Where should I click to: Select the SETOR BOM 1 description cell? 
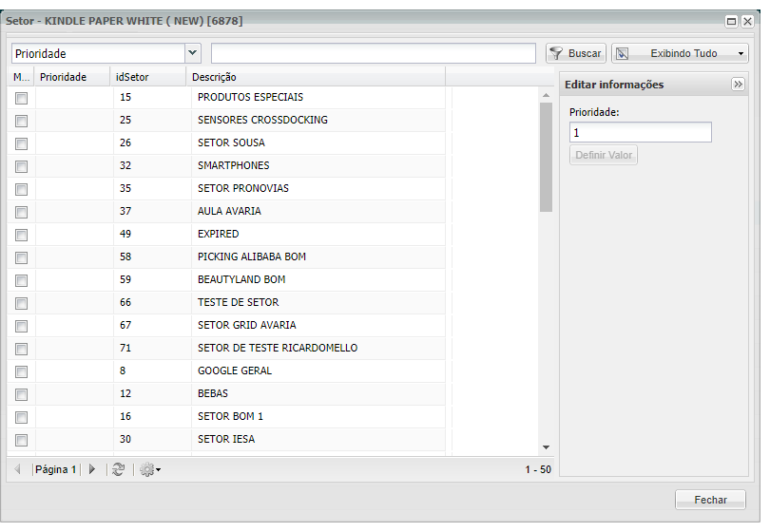[318, 417]
